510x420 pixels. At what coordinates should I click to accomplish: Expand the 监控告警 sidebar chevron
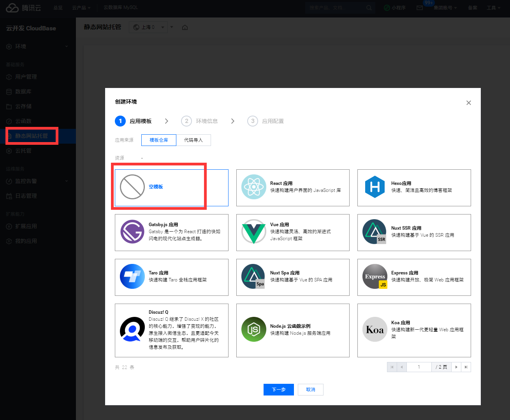point(67,181)
